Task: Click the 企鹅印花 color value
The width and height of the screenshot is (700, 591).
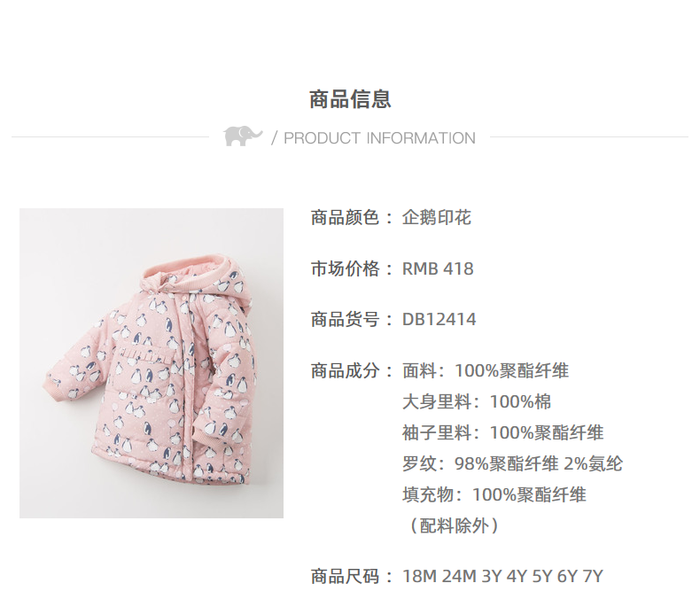Action: click(437, 218)
